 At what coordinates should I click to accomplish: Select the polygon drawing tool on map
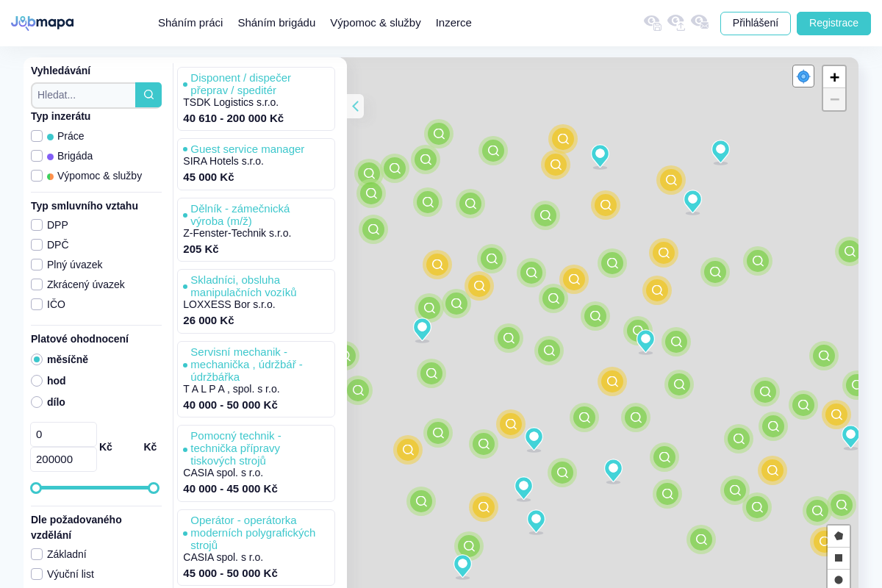click(x=839, y=536)
